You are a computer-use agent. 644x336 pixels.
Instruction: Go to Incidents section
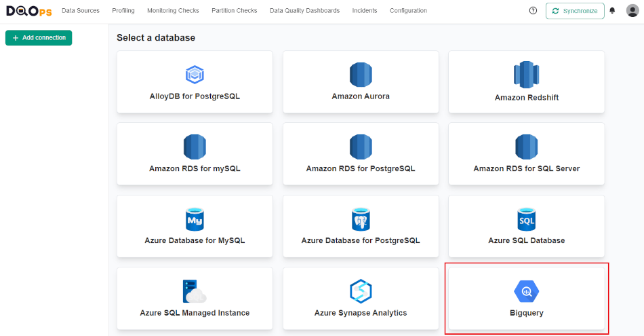pyautogui.click(x=364, y=11)
